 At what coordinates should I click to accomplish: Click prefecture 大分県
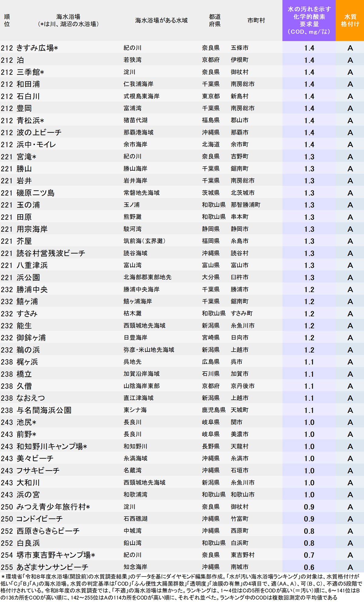point(211,277)
